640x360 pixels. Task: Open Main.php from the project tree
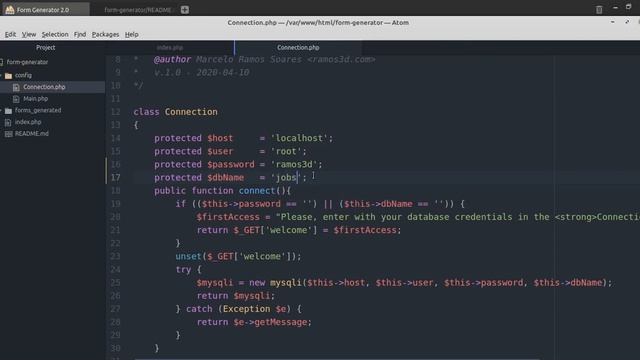point(36,99)
